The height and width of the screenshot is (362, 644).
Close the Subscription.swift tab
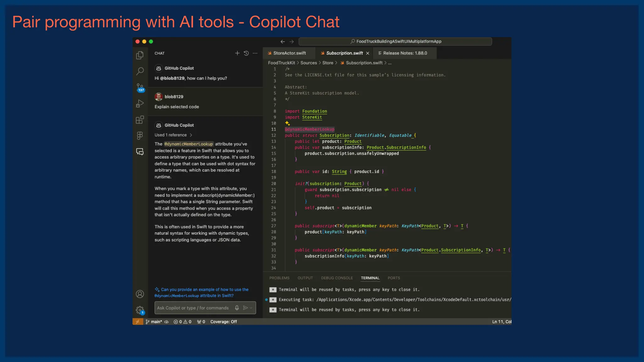click(x=368, y=53)
